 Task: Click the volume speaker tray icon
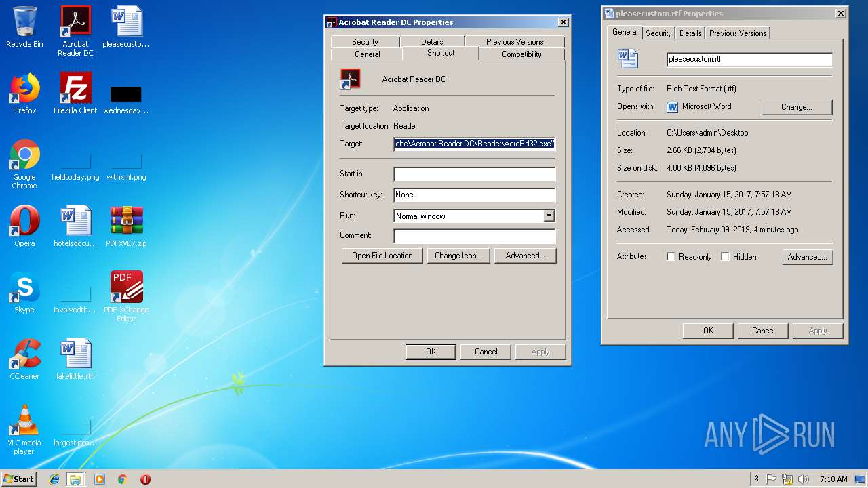tap(803, 479)
